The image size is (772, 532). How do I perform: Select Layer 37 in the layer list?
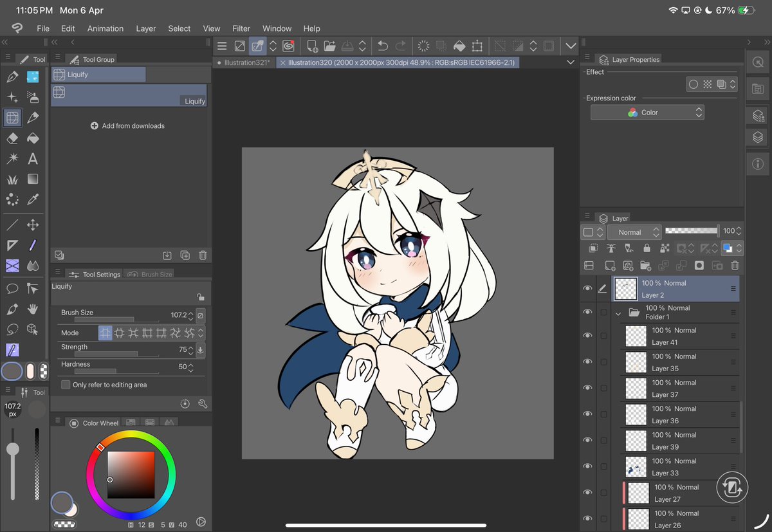pyautogui.click(x=679, y=389)
